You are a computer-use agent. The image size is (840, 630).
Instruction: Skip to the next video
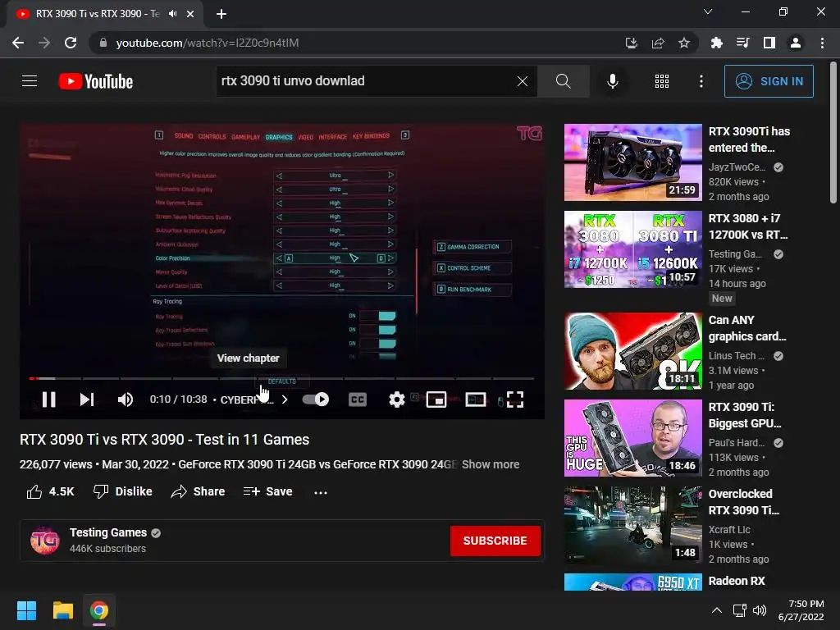coord(87,399)
